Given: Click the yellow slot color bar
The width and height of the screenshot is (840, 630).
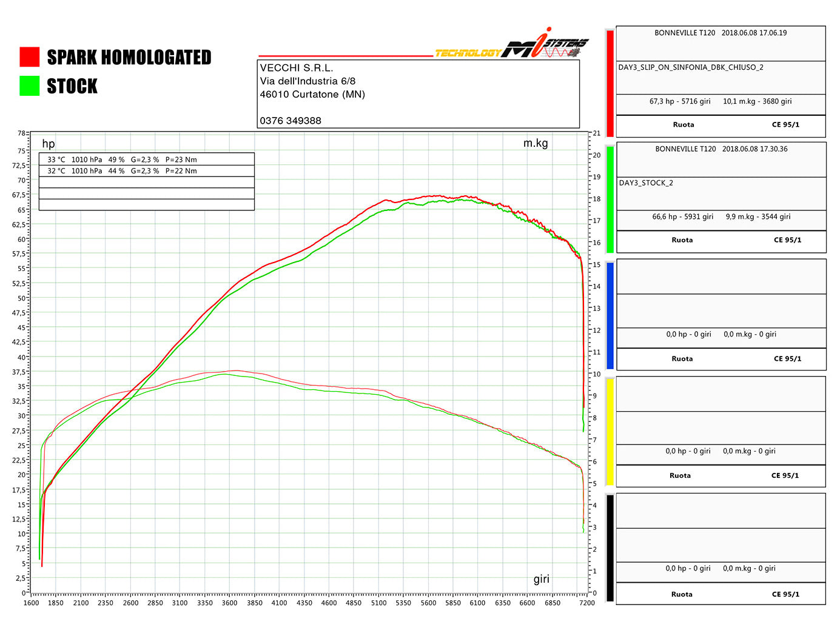Looking at the screenshot, I should pyautogui.click(x=609, y=431).
